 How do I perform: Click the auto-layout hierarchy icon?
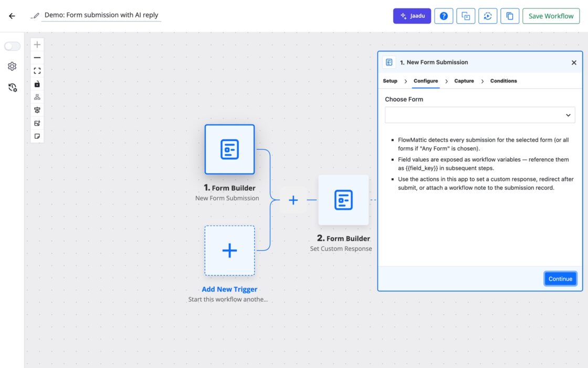point(37,97)
